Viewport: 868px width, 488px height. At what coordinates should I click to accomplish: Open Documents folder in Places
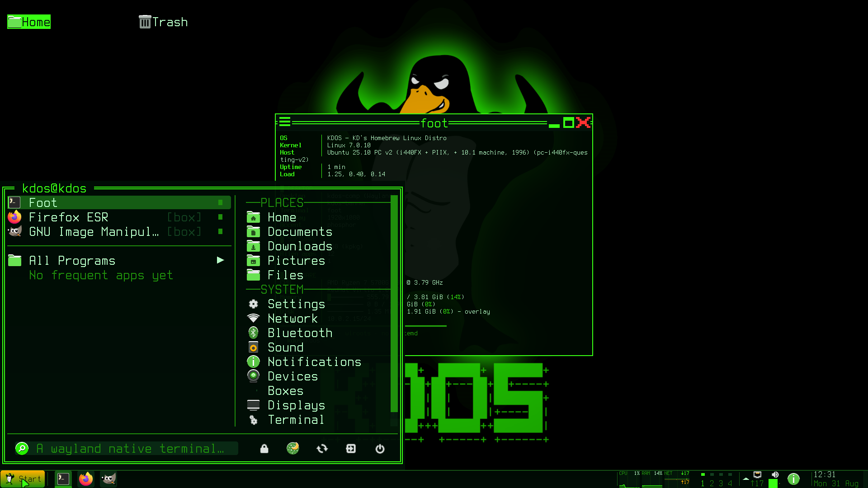[x=318, y=231]
